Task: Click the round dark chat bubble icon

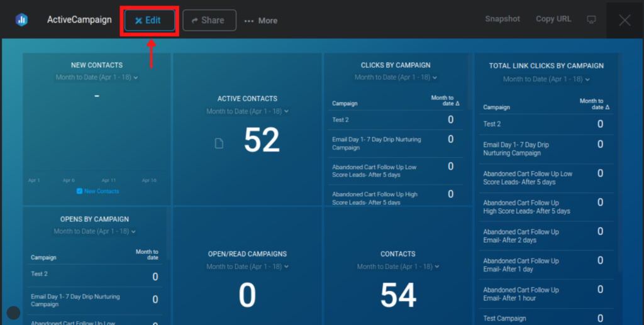Action: pyautogui.click(x=14, y=312)
